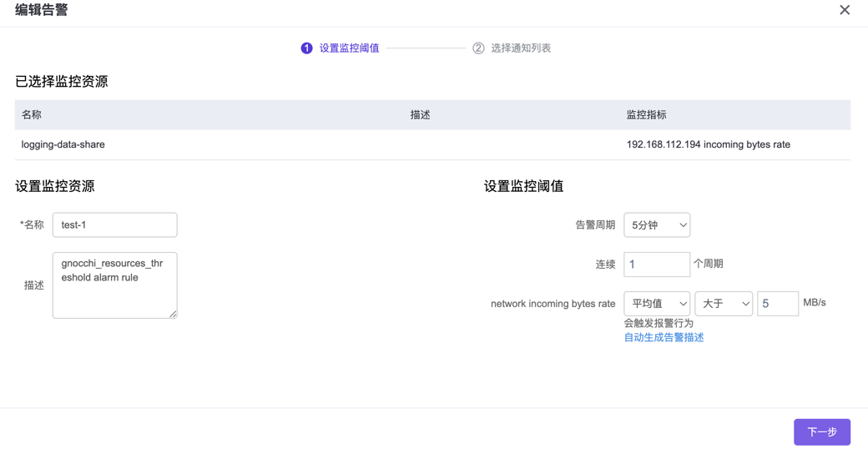
Task: Click the 连续 periods count input
Action: (x=657, y=265)
